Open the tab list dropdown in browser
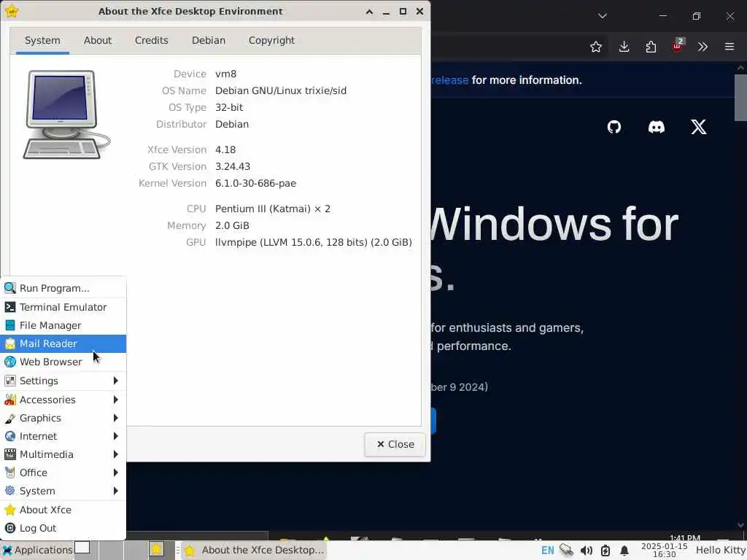The height and width of the screenshot is (560, 747). [x=603, y=16]
